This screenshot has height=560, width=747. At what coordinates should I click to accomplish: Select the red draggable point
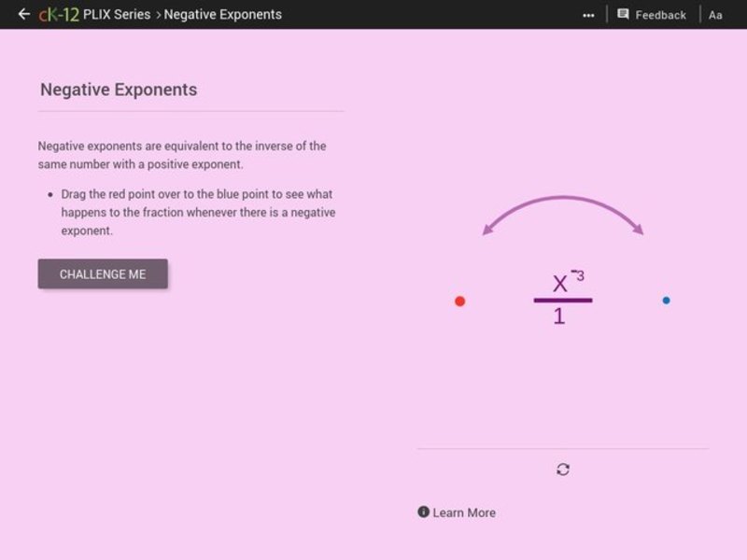[458, 301]
